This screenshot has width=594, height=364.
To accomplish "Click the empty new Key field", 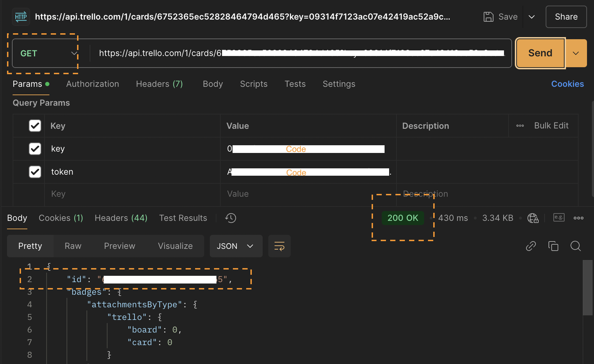I will coord(132,194).
